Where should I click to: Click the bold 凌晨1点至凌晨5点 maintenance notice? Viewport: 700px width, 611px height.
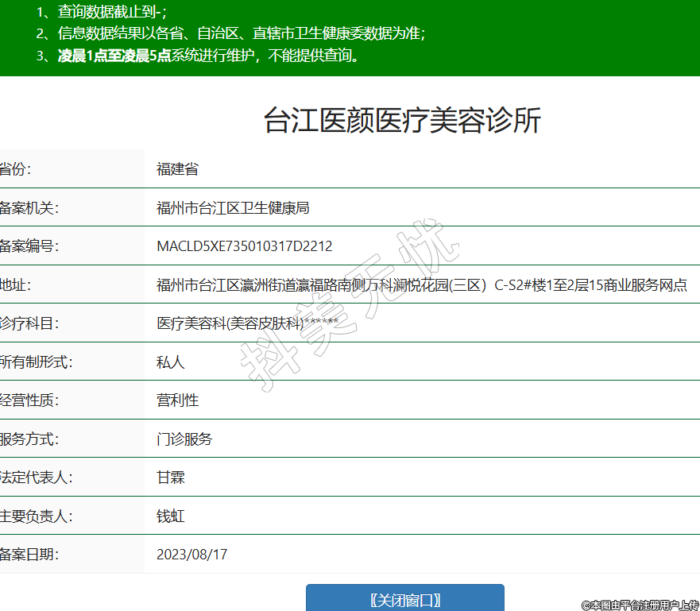pyautogui.click(x=114, y=56)
